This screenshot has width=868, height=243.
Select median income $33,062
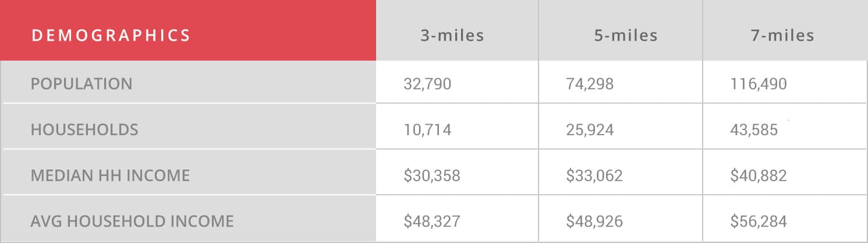coord(594,175)
